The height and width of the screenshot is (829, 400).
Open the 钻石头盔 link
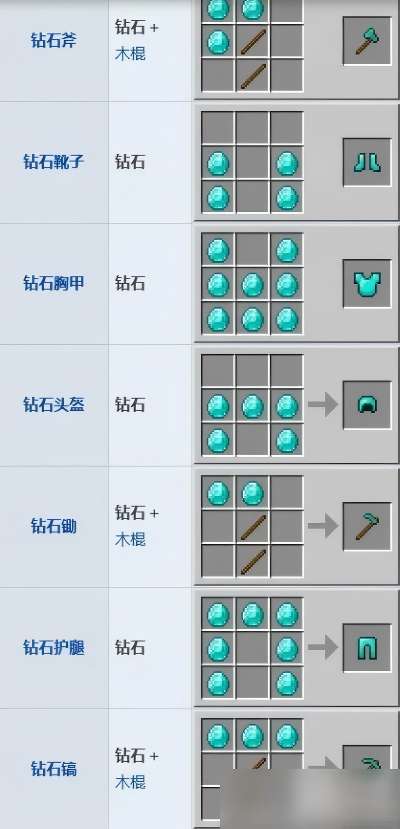54,404
